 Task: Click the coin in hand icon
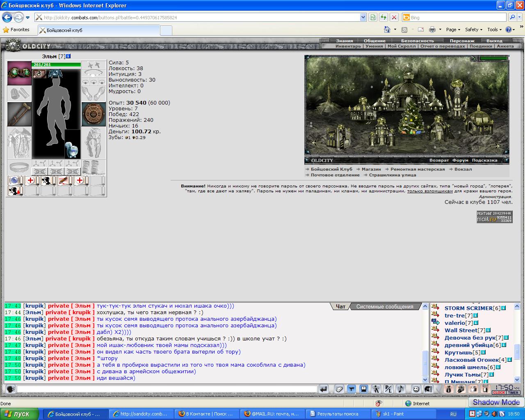(461, 389)
